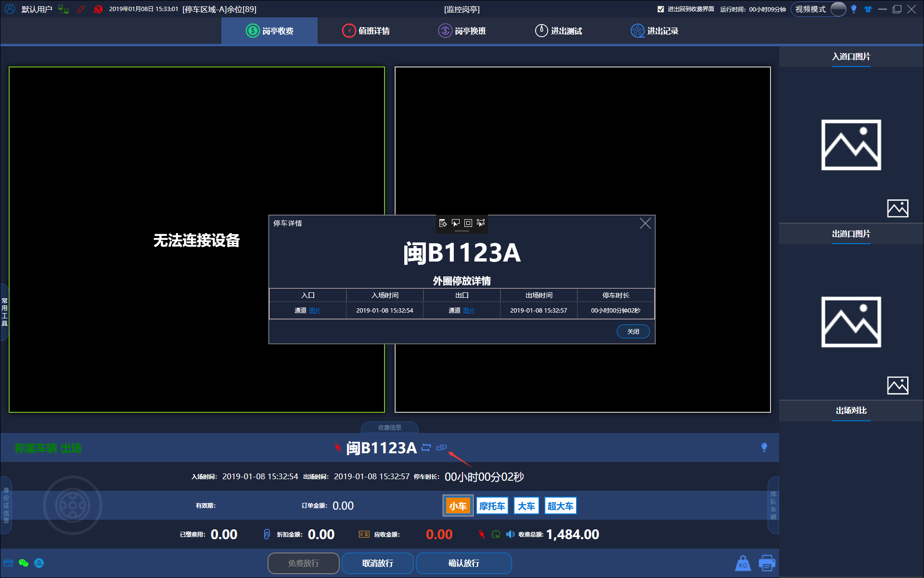Expand the 收费信息 tab handle

click(x=389, y=428)
